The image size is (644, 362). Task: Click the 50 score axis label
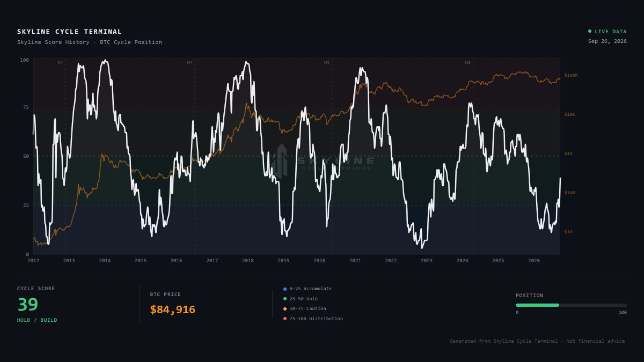coord(26,156)
